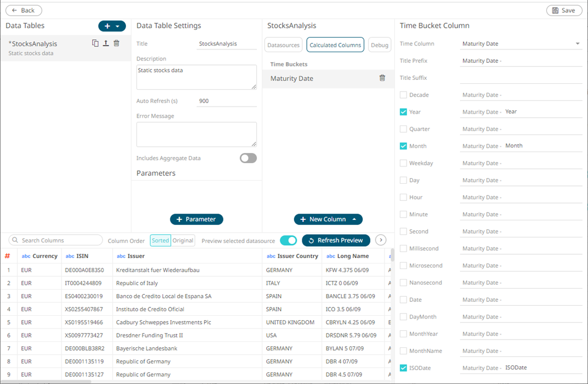Image resolution: width=588 pixels, height=384 pixels.
Task: Toggle Includes Aggregate Data switch
Action: (249, 158)
